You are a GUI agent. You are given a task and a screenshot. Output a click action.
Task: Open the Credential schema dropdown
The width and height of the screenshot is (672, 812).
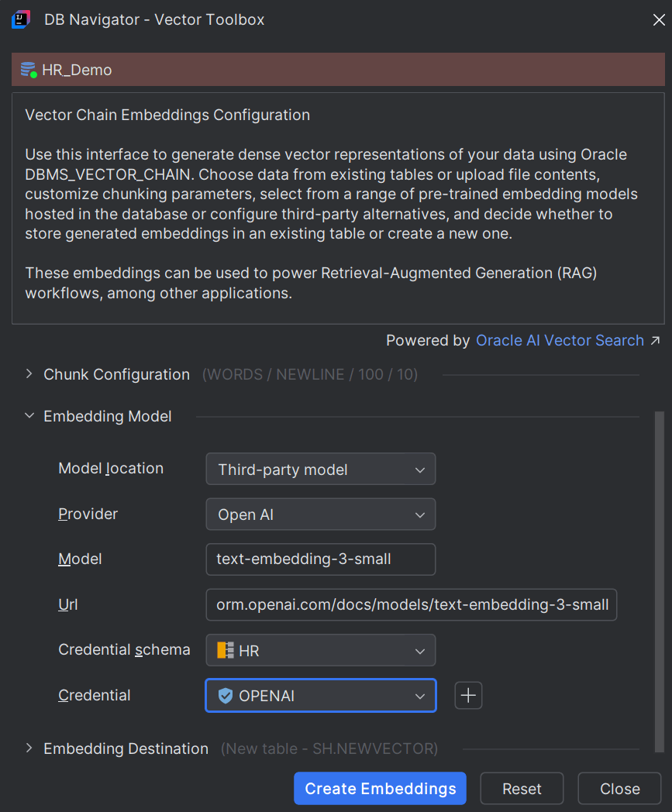[x=321, y=650]
